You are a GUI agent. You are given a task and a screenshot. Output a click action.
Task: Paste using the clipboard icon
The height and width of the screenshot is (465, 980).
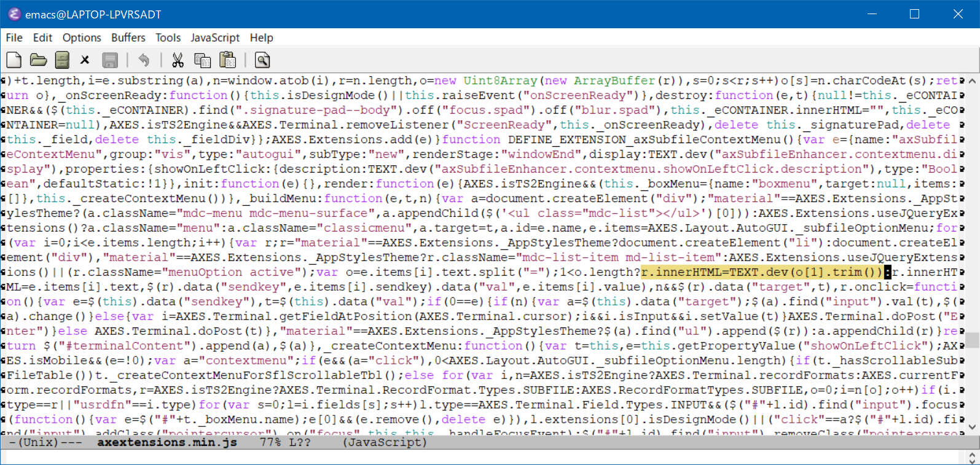[227, 60]
